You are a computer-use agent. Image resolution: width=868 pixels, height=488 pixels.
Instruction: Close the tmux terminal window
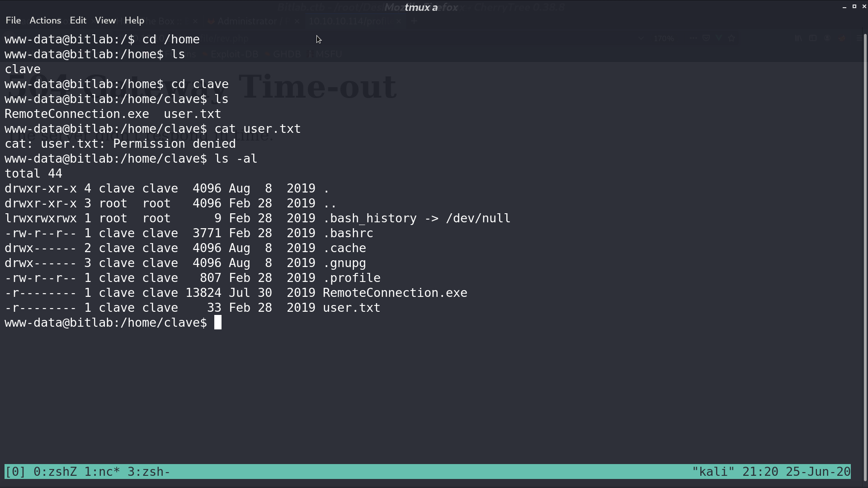(864, 6)
